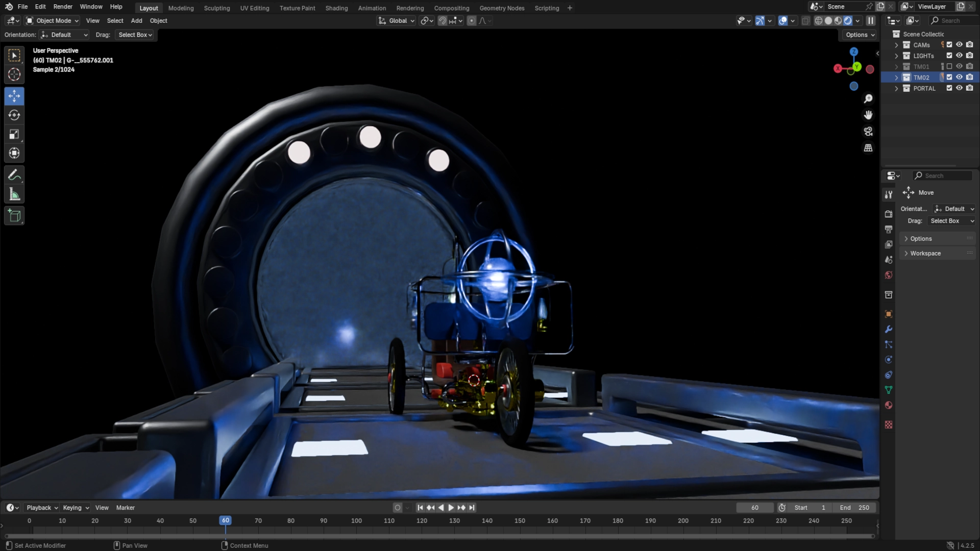Disable render for PORTAL collection
Viewport: 980px width, 551px height.
coord(969,88)
